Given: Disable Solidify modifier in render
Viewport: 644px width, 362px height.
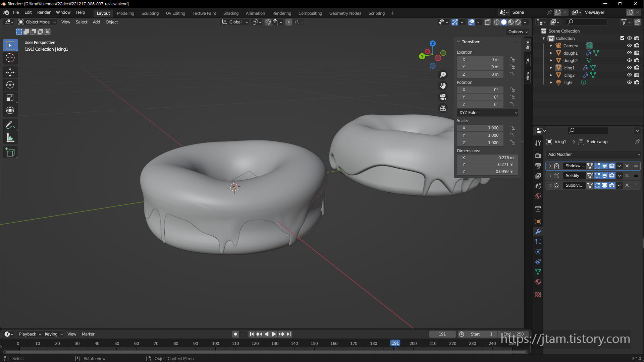Looking at the screenshot, I should point(612,176).
